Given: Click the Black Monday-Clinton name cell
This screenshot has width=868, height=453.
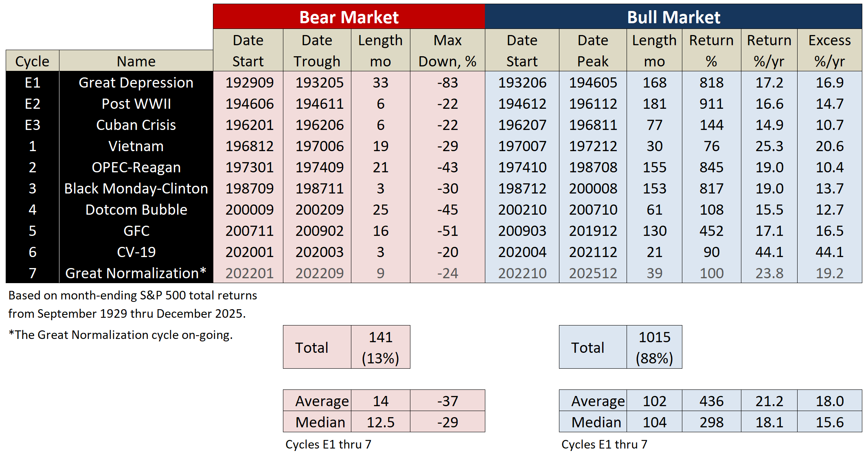Looking at the screenshot, I should [136, 188].
